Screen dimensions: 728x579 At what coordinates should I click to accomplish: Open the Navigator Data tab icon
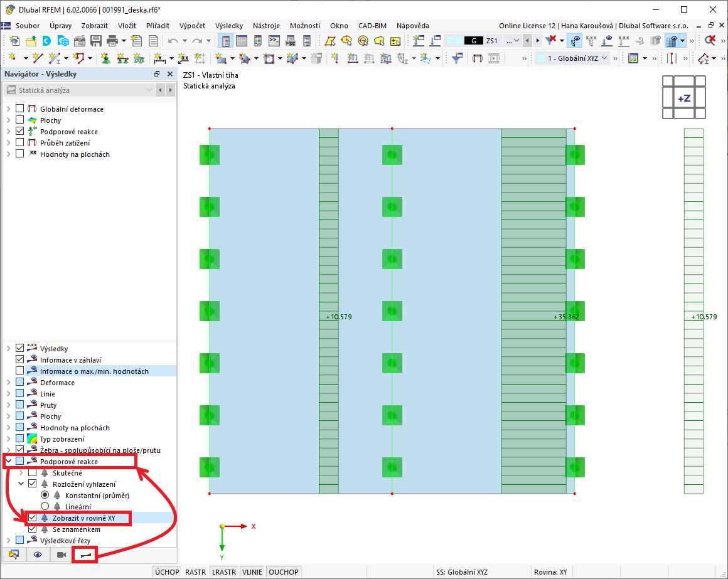[x=14, y=555]
